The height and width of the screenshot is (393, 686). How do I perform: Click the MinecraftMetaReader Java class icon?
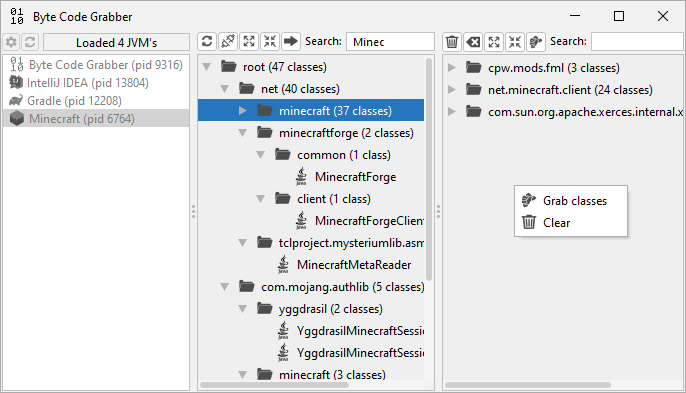[283, 265]
